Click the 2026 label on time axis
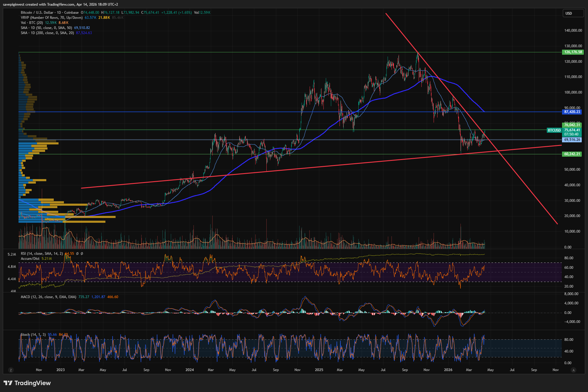This screenshot has height=392, width=588. click(x=448, y=370)
